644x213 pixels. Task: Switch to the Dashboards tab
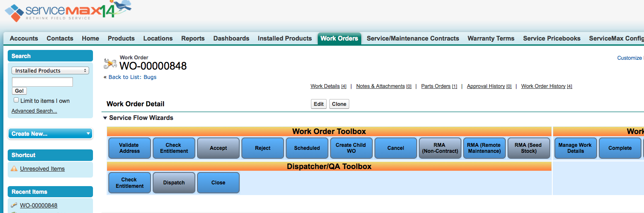231,38
